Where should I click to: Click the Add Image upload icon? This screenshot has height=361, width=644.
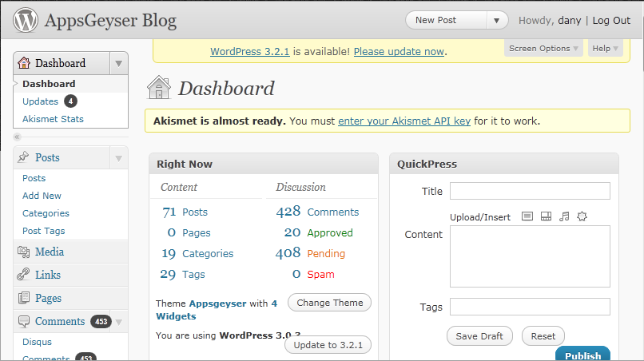pos(527,216)
